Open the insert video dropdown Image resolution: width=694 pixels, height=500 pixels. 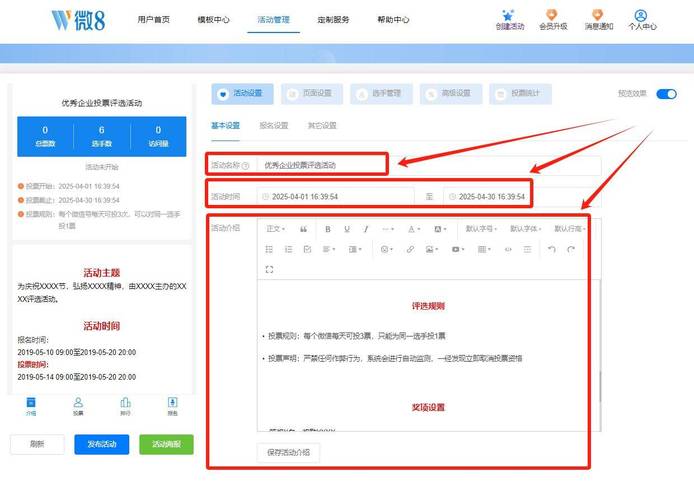click(458, 250)
